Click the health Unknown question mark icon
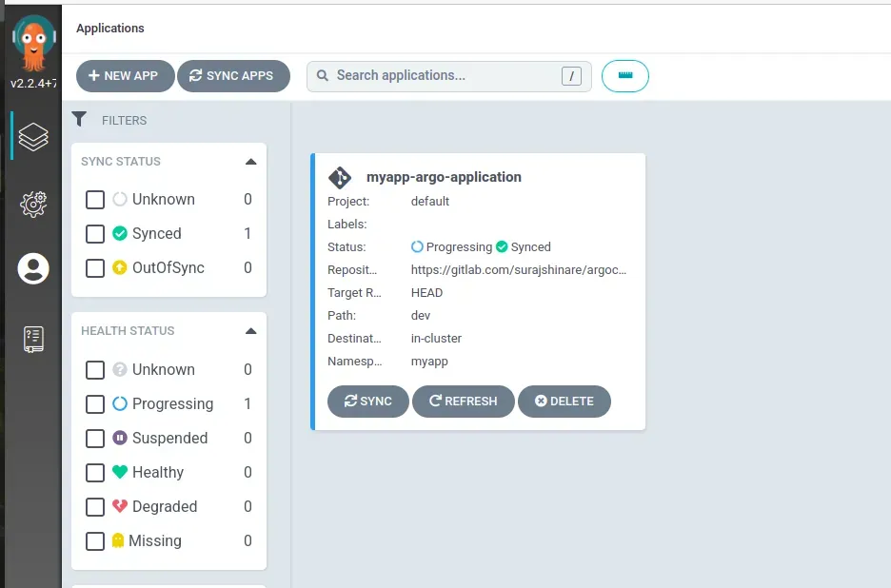Screen dimensions: 891x588 click(x=119, y=369)
